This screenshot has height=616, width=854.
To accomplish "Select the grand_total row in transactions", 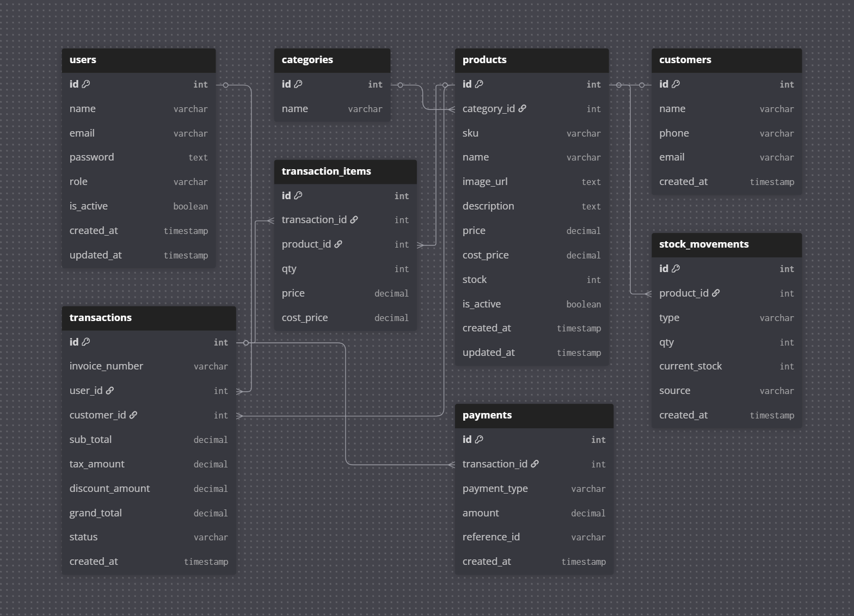I will click(96, 513).
